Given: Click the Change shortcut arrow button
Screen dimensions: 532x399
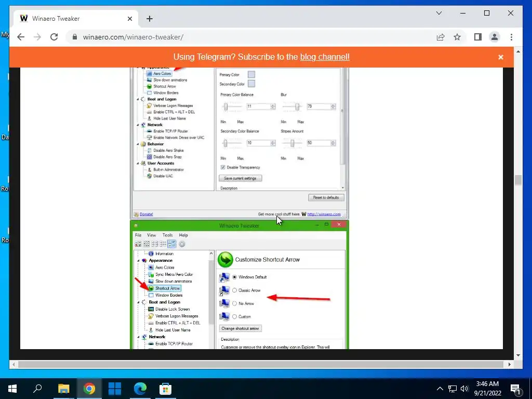Looking at the screenshot, I should pos(240,328).
